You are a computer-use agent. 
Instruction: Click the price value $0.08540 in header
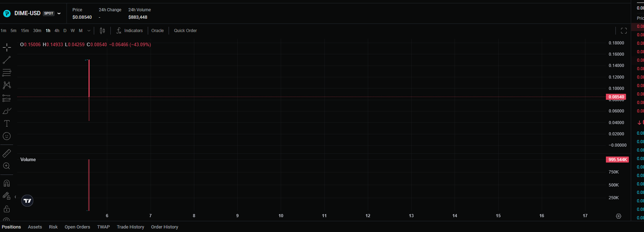pos(82,17)
